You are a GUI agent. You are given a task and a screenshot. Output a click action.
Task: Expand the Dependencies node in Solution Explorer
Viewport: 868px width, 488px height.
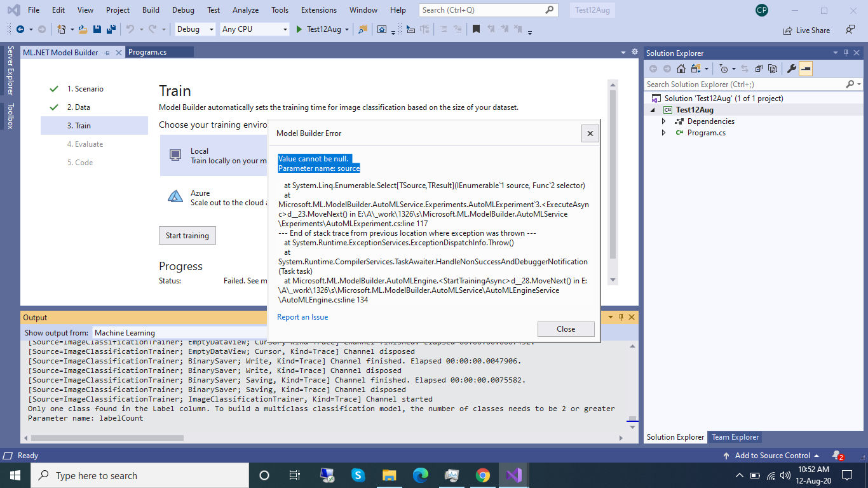663,121
